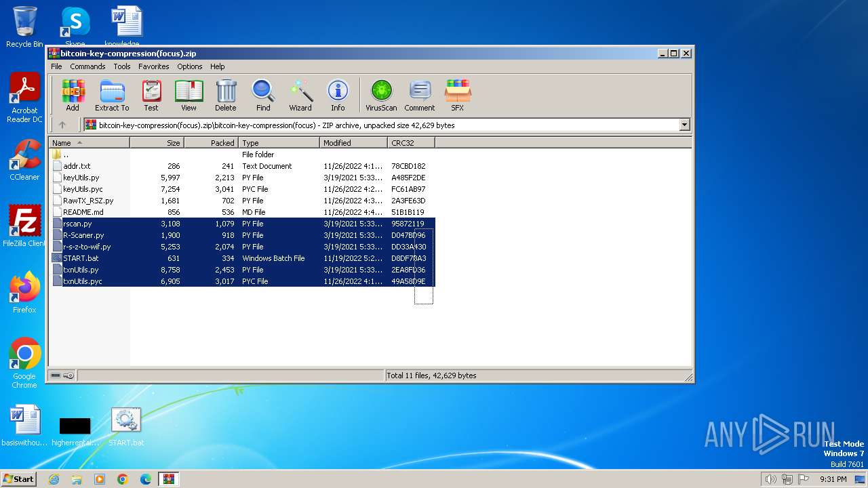This screenshot has height=488, width=868.
Task: Select the CCleaner desktop icon
Action: pyautogui.click(x=24, y=160)
